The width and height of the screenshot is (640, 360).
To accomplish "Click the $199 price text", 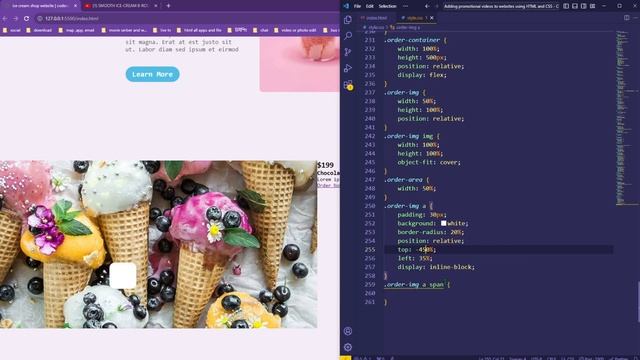I will [x=325, y=165].
